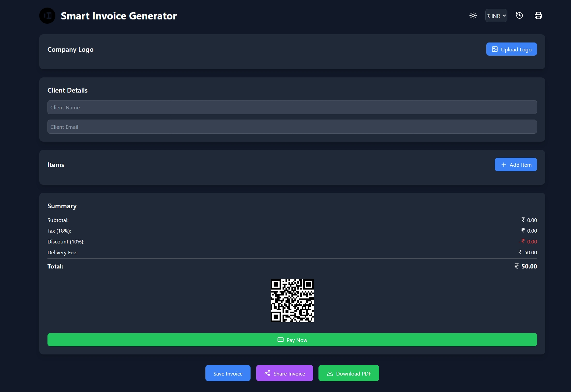Click the Upload Logo button
This screenshot has height=392, width=571.
pos(512,49)
